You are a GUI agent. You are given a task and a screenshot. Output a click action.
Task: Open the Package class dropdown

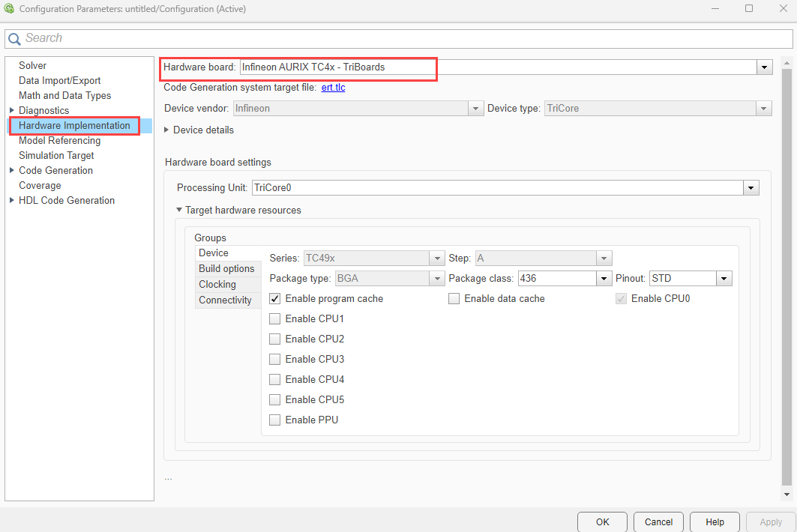pyautogui.click(x=604, y=279)
